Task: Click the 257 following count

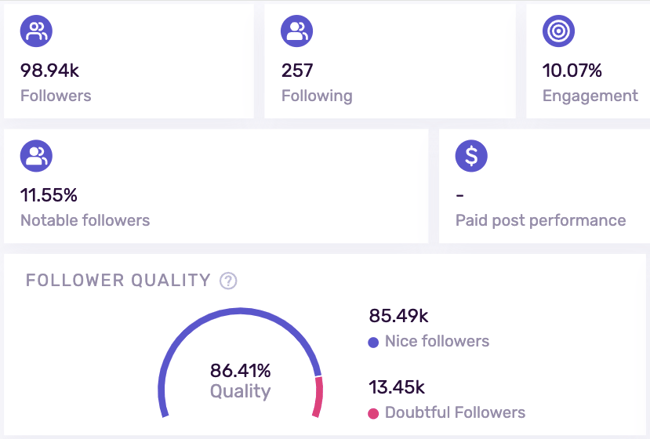Action: click(x=299, y=70)
